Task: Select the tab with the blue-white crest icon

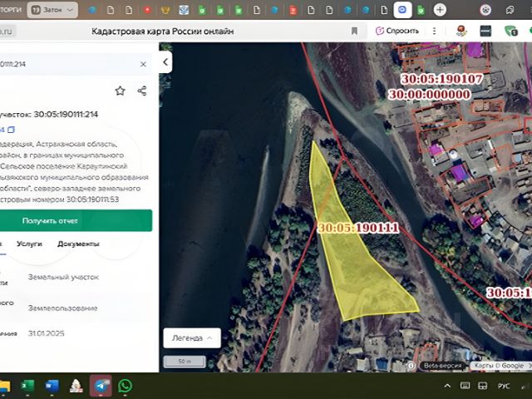Action: (184, 10)
